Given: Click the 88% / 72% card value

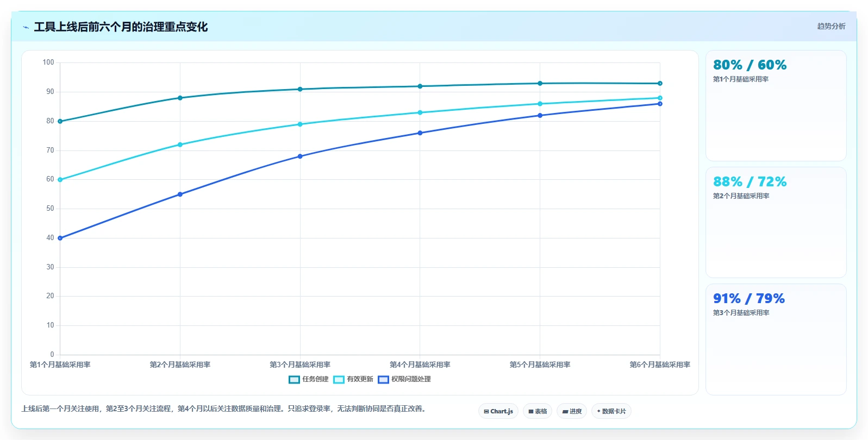Looking at the screenshot, I should (x=750, y=182).
